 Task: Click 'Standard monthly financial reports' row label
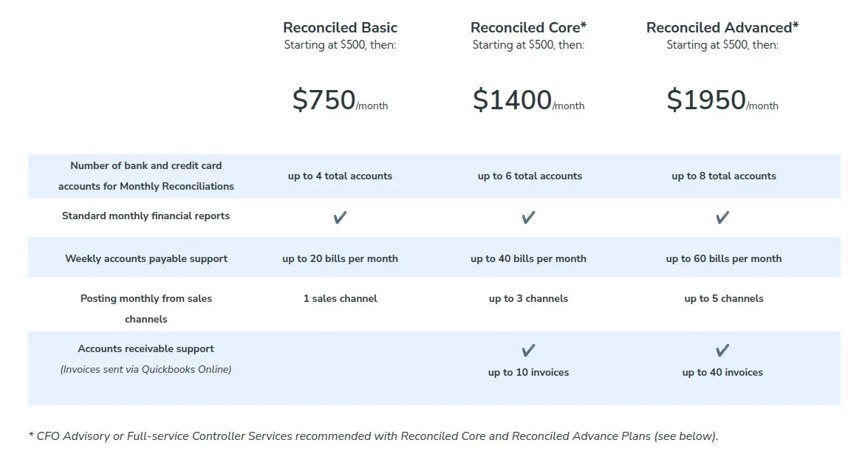pos(146,216)
